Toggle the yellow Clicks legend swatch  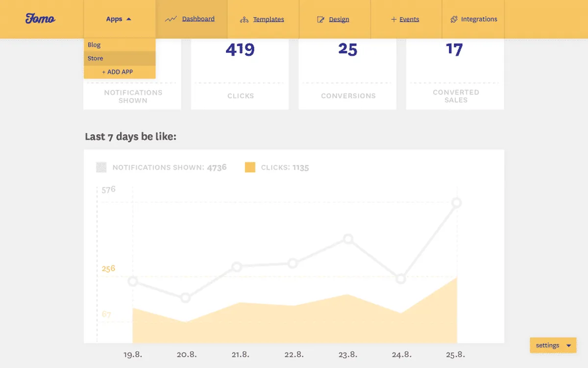(250, 167)
